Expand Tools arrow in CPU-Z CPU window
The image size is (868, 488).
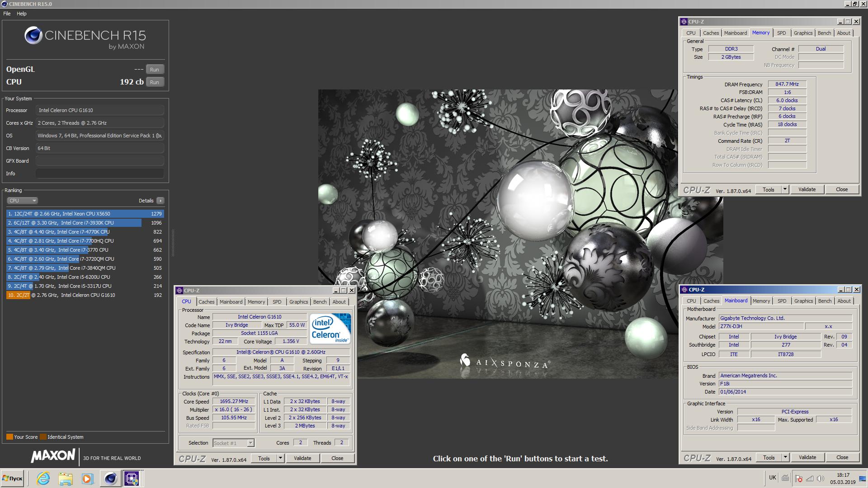click(280, 458)
